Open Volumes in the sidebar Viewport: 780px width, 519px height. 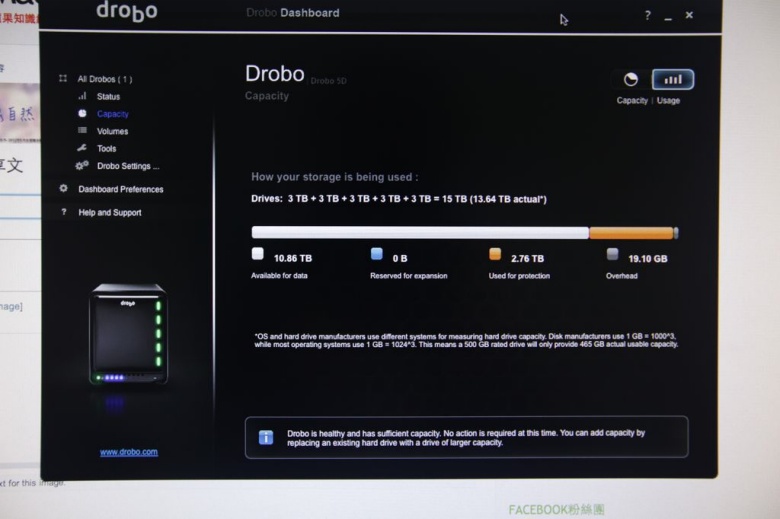[x=112, y=131]
